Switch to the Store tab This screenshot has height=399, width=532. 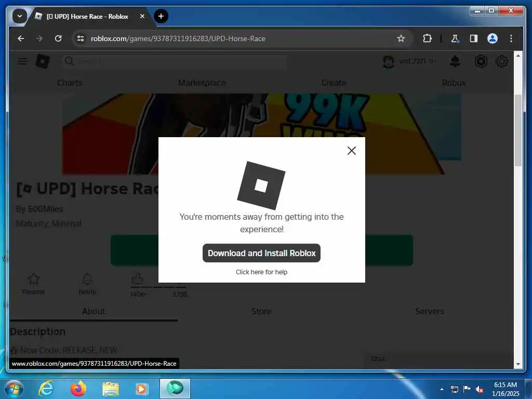[x=261, y=312]
